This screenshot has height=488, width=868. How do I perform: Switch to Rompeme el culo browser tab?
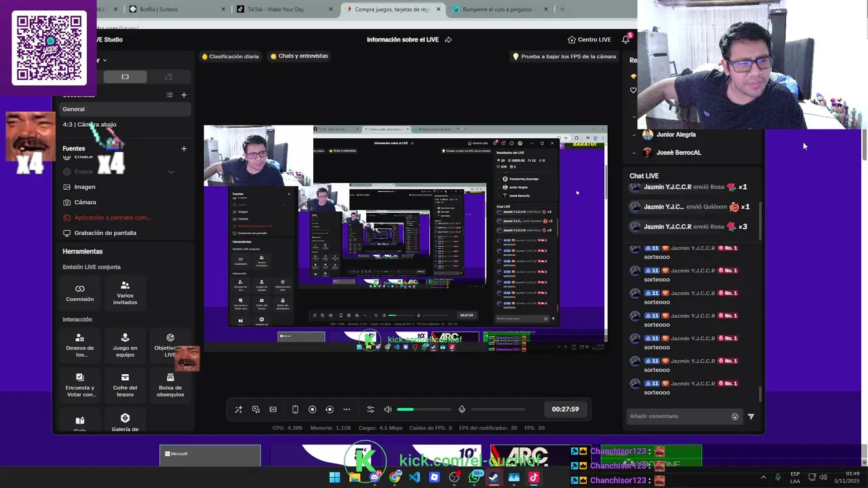(x=500, y=9)
